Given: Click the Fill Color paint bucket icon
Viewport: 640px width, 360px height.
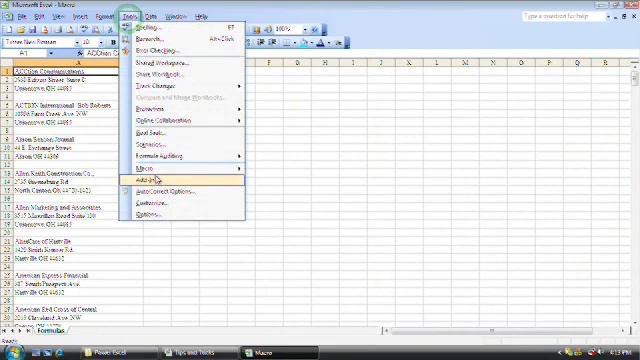Looking at the screenshot, I should (x=304, y=42).
